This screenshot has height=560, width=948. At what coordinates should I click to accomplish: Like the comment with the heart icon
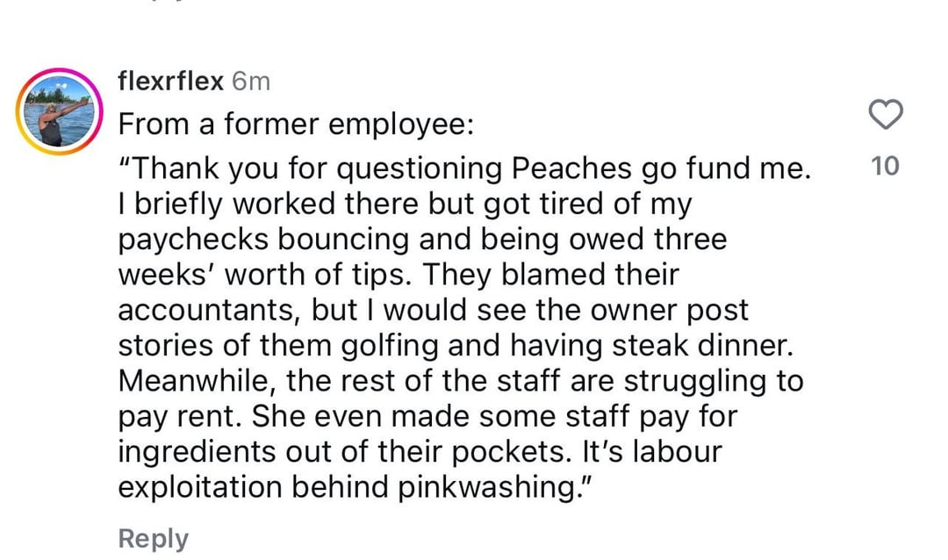886,114
